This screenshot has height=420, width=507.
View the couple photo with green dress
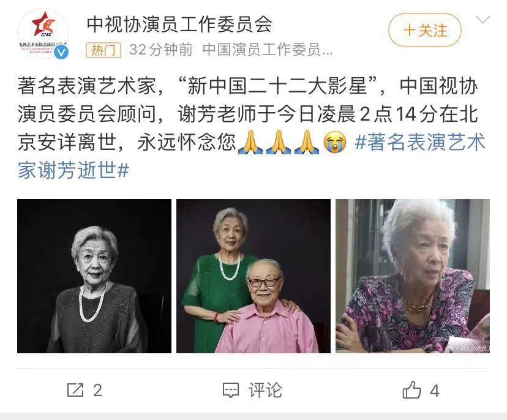pyautogui.click(x=254, y=276)
